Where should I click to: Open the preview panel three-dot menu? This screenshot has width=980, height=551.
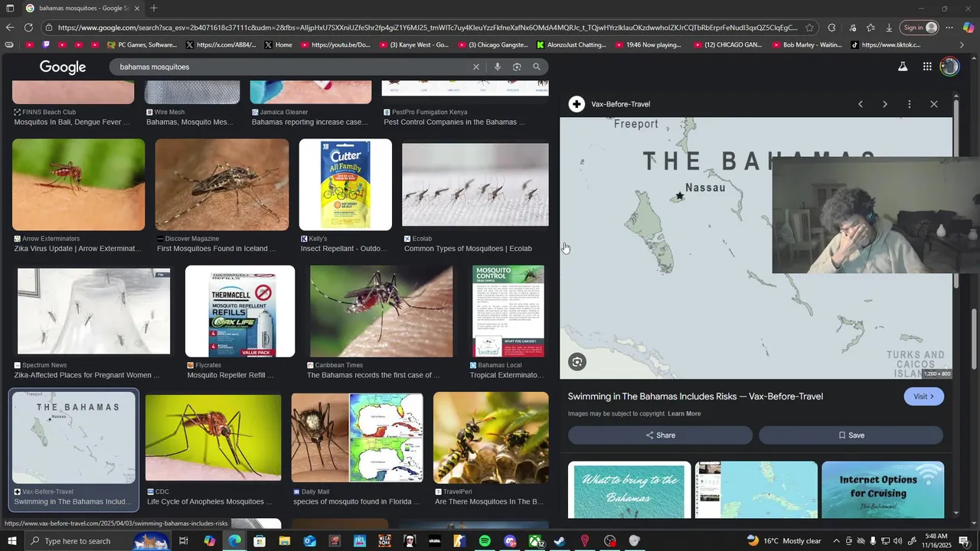(910, 104)
